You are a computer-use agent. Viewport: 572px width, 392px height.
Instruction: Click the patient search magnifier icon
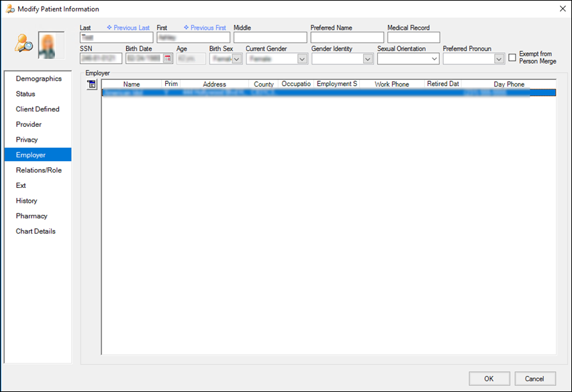(x=23, y=43)
